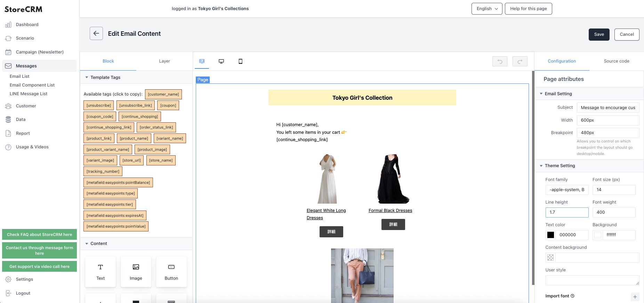Copy the [unsubscribe_link] tag
The width and height of the screenshot is (644, 303).
(x=136, y=105)
